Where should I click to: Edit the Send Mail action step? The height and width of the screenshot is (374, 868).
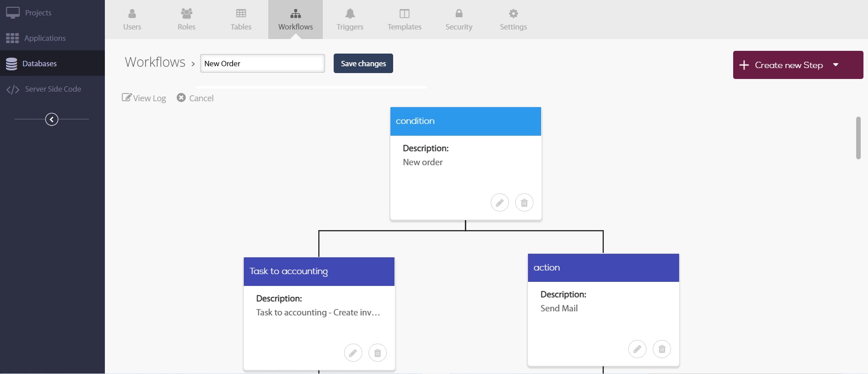click(637, 349)
